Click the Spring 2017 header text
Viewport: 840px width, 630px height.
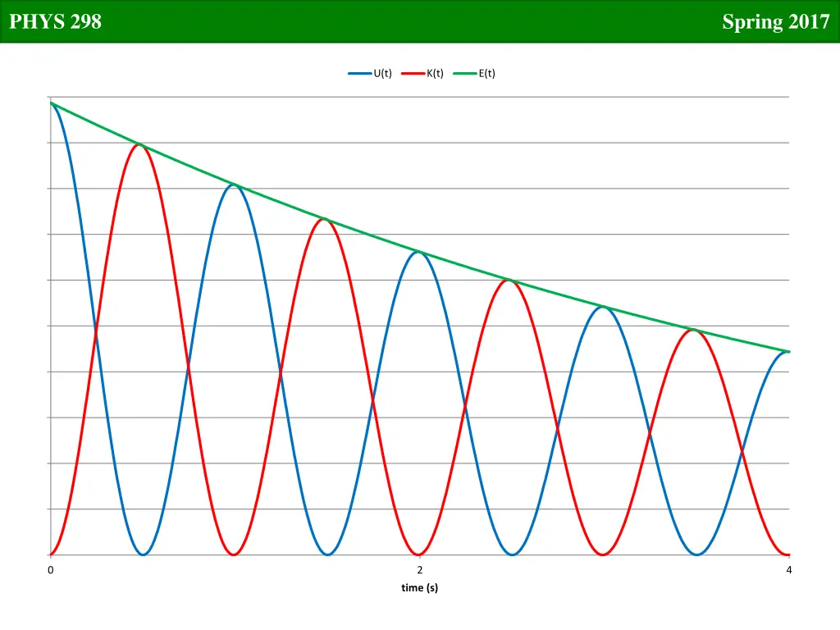coord(776,22)
